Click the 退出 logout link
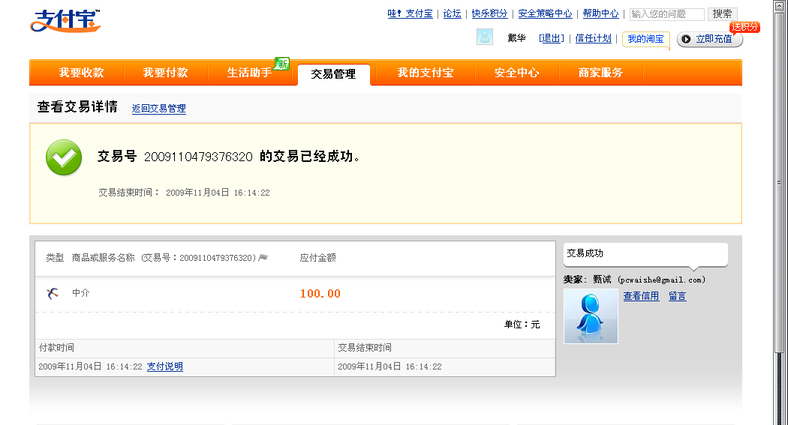788x425 pixels. [x=551, y=38]
